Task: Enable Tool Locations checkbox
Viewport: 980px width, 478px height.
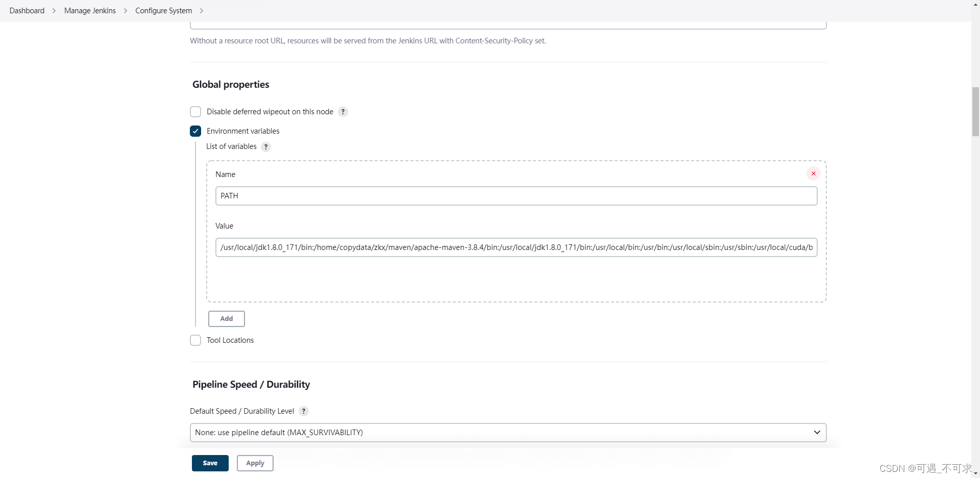Action: 195,340
